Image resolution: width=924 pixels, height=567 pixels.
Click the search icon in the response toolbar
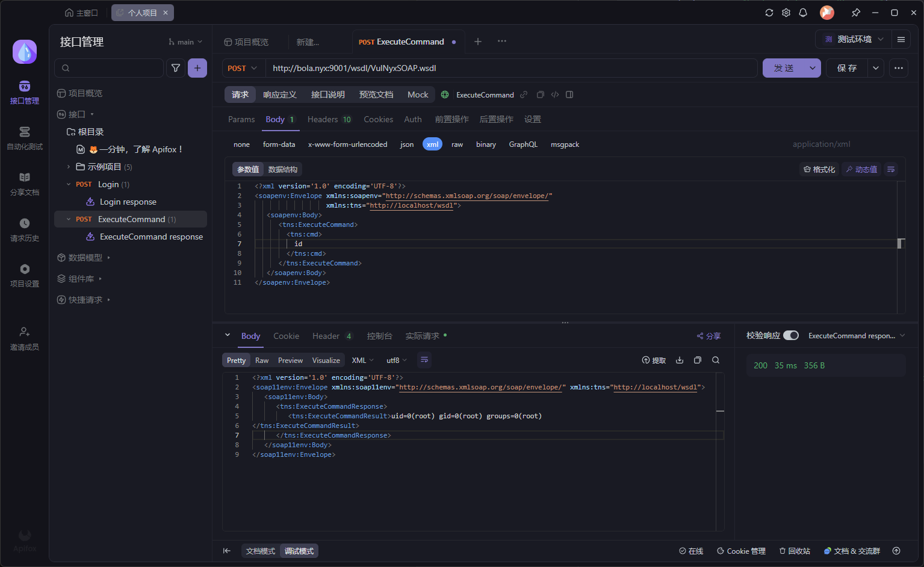tap(716, 360)
